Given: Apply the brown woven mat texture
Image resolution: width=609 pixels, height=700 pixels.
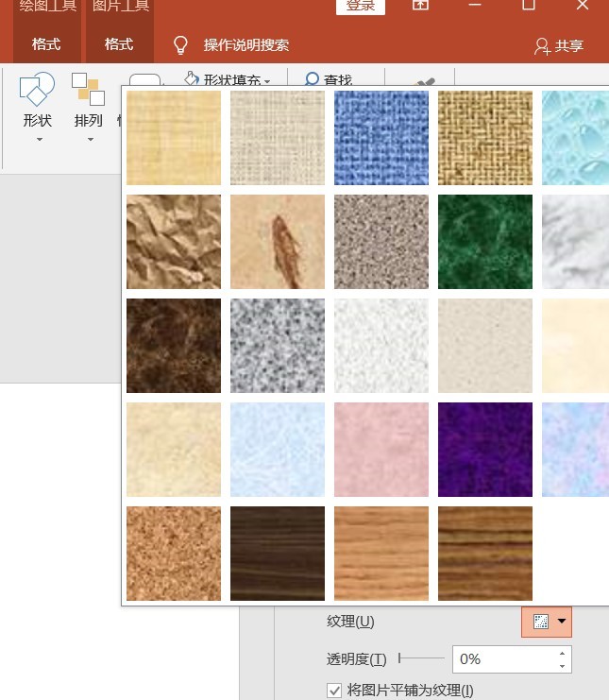Looking at the screenshot, I should (485, 138).
